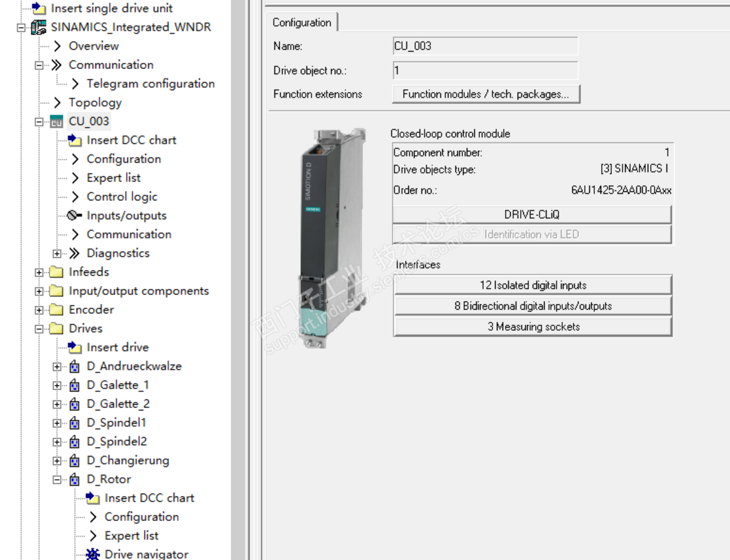Click the Insert DCC chart icon under D_Rotor
The height and width of the screenshot is (560, 730).
click(92, 498)
